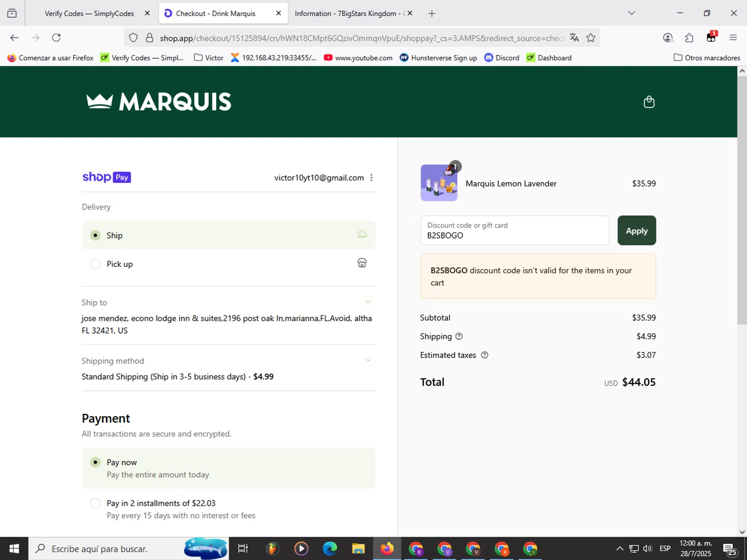
Task: Click the estimated taxes help icon
Action: tap(485, 355)
